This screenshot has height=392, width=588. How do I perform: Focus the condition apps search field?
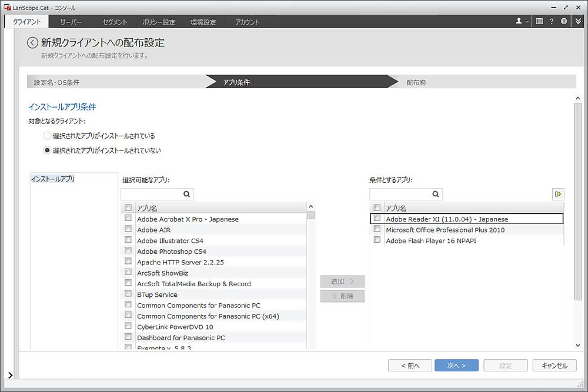(x=400, y=194)
